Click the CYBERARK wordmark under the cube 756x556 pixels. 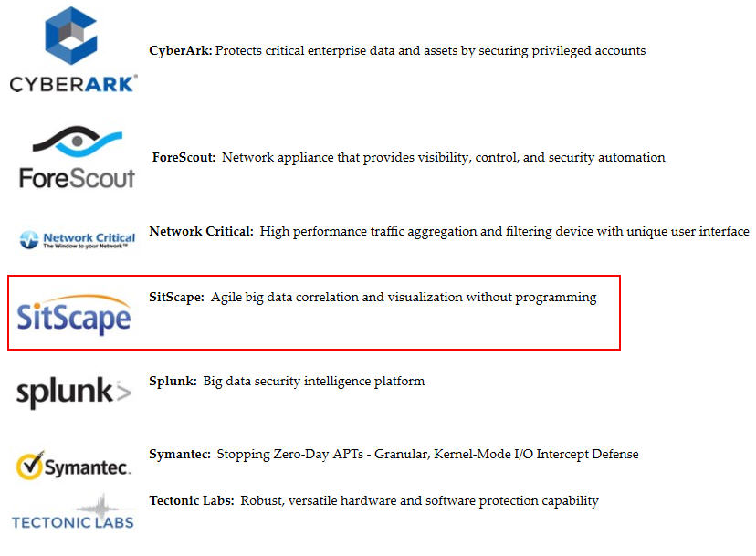[73, 84]
